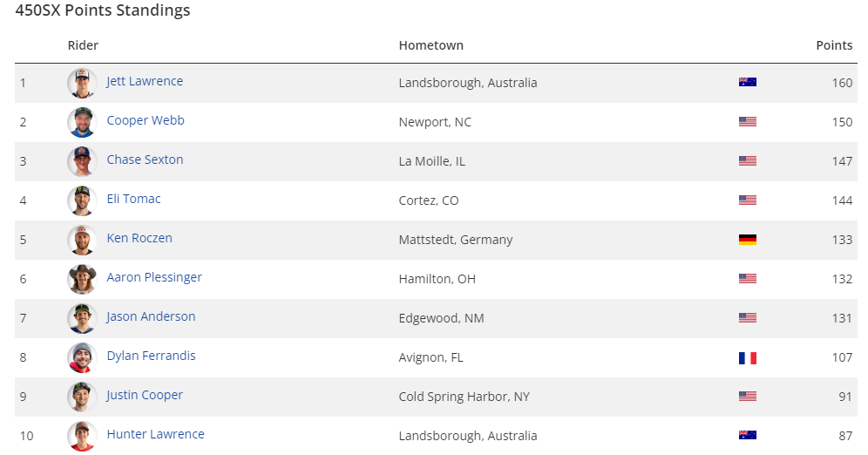Click Jett Lawrence's rider avatar
This screenshot has height=455, width=868.
[x=81, y=83]
